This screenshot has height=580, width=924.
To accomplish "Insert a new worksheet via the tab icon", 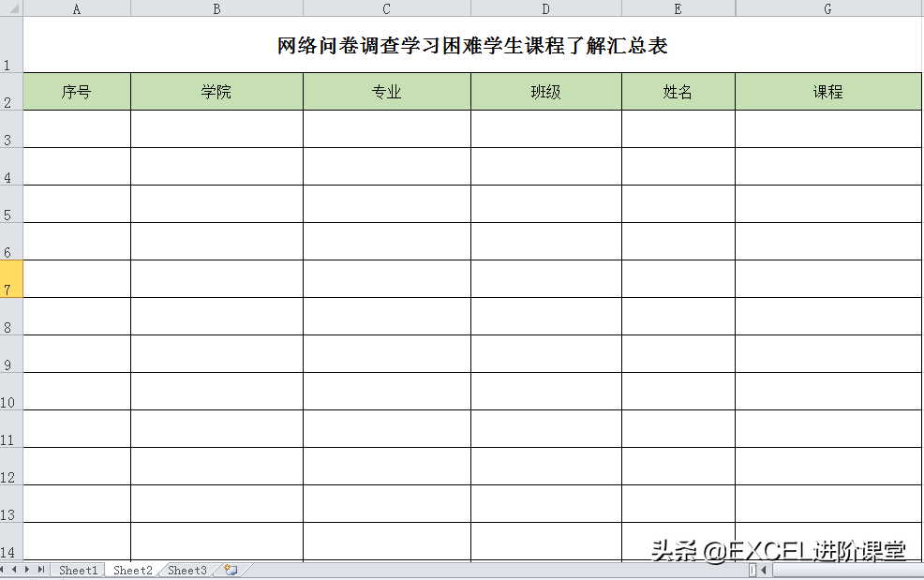I will click(231, 570).
